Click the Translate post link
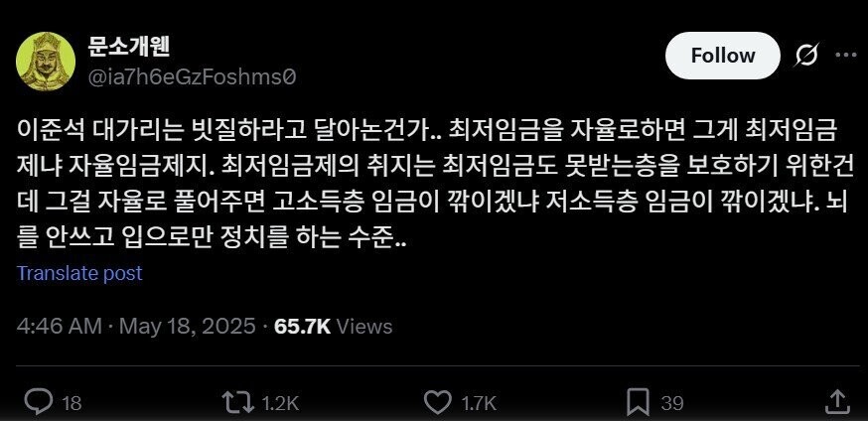 (79, 273)
